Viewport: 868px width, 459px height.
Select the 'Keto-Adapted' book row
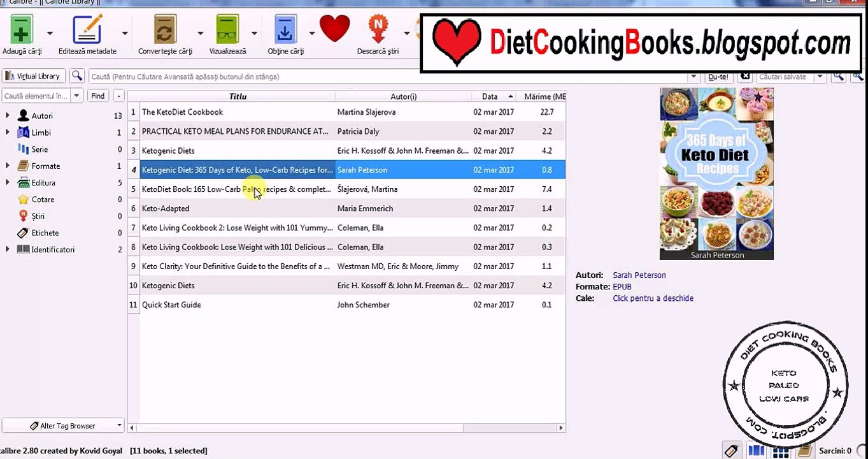(346, 208)
